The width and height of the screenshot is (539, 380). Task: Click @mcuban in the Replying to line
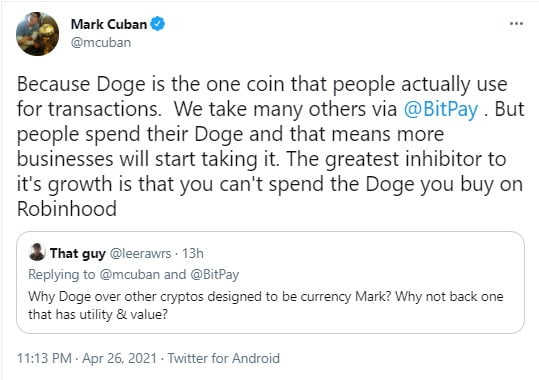pos(130,274)
